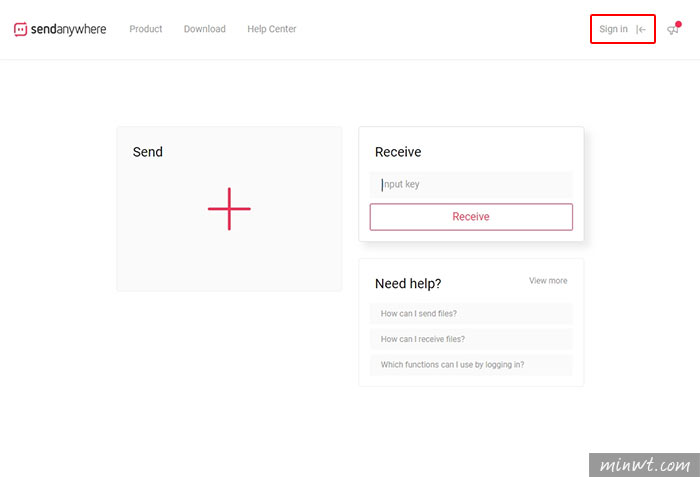This screenshot has width=700, height=477.
Task: Go to Help Center
Action: tap(271, 29)
